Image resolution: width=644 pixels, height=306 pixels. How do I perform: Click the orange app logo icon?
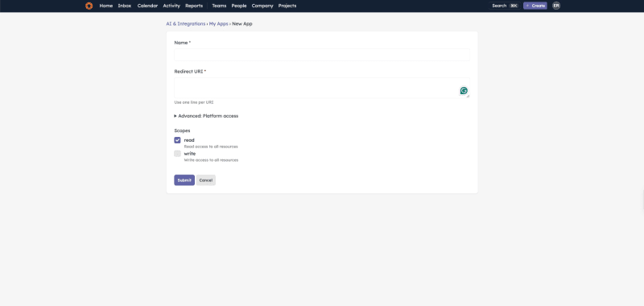(x=89, y=6)
